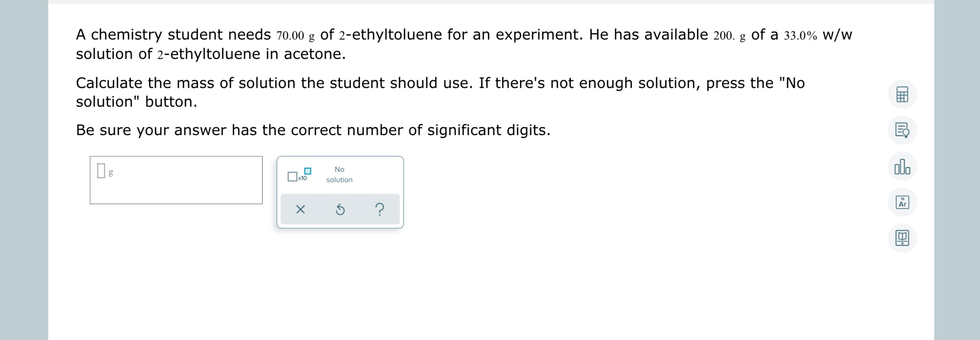Clear your entry with the X icon
Image resolution: width=980 pixels, height=340 pixels.
300,209
